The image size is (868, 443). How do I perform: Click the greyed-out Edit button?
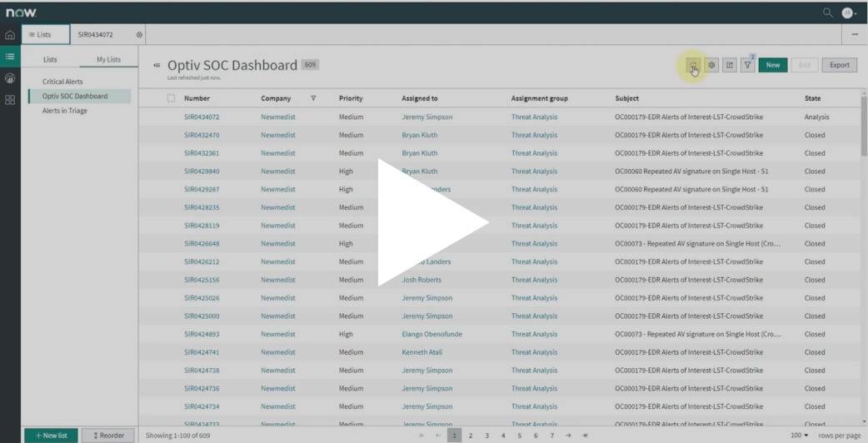pyautogui.click(x=805, y=65)
